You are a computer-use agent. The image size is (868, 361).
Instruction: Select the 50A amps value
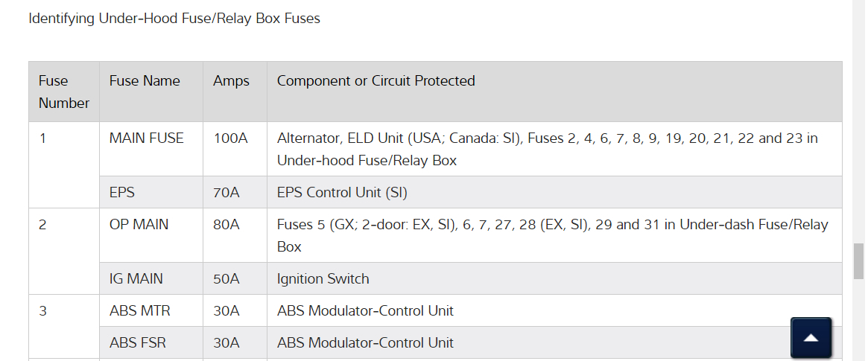coord(226,279)
